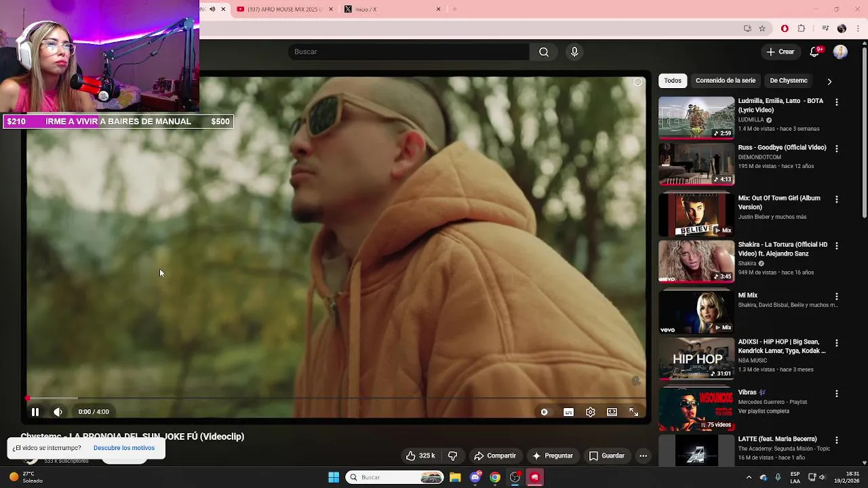The image size is (868, 488).
Task: Mute the playing tab via speaker icon
Action: [x=212, y=9]
